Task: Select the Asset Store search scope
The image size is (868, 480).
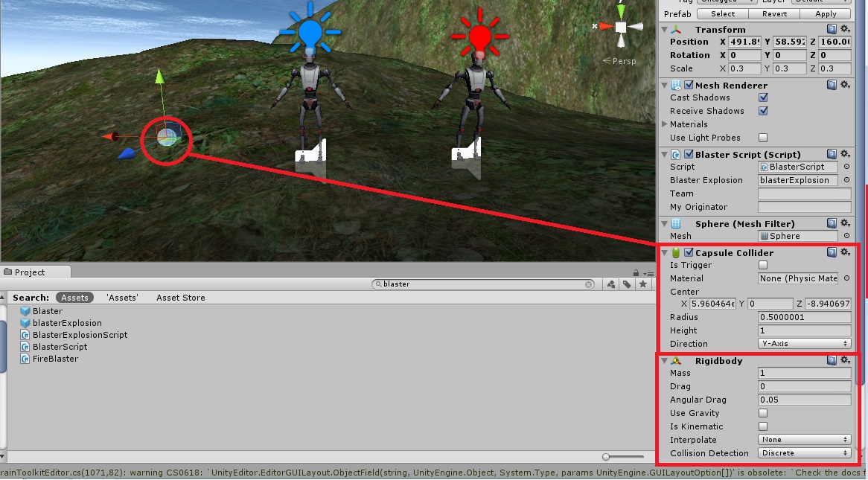Action: (x=180, y=297)
